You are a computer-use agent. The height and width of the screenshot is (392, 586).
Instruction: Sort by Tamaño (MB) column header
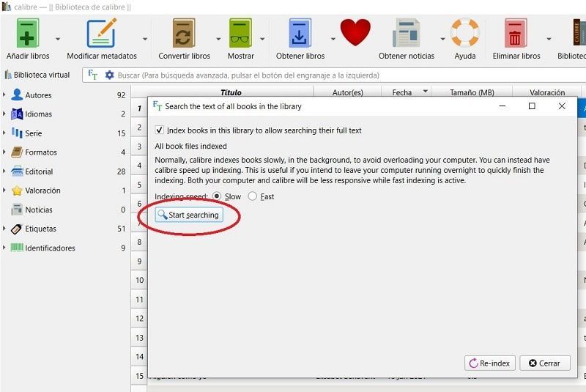[472, 92]
